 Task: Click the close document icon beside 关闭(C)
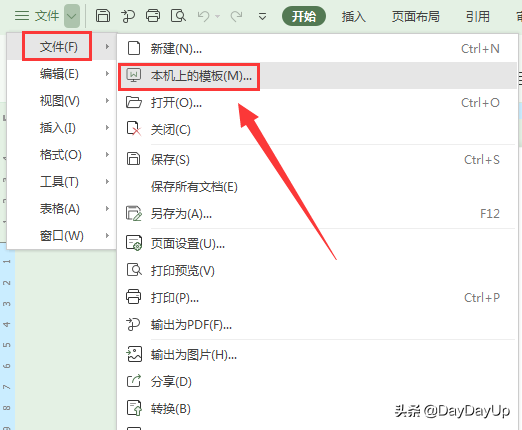coord(134,129)
